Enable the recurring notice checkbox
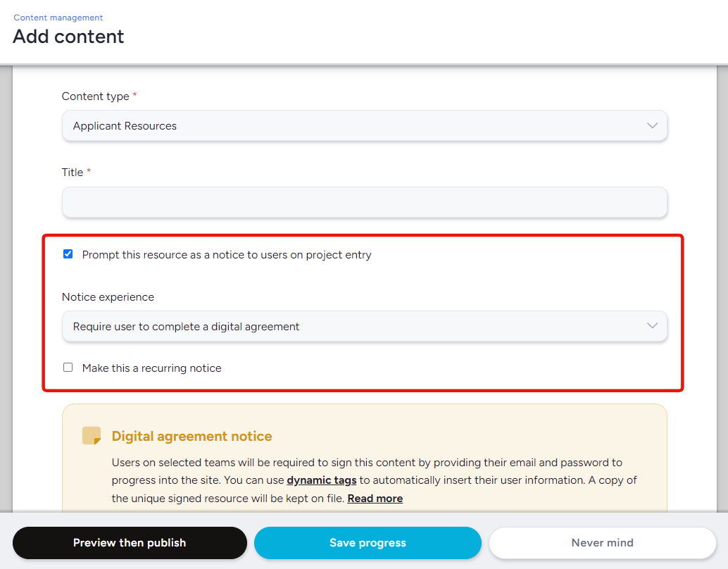 point(68,367)
